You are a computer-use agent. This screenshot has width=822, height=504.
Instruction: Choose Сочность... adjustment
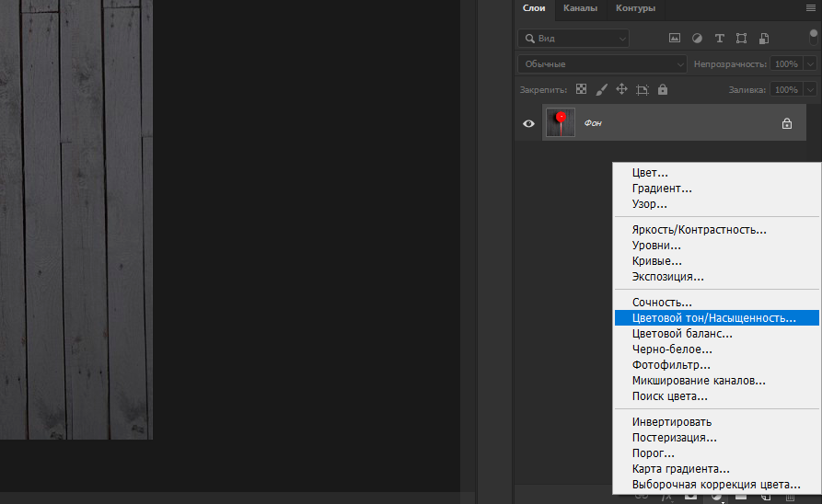[x=717, y=303]
